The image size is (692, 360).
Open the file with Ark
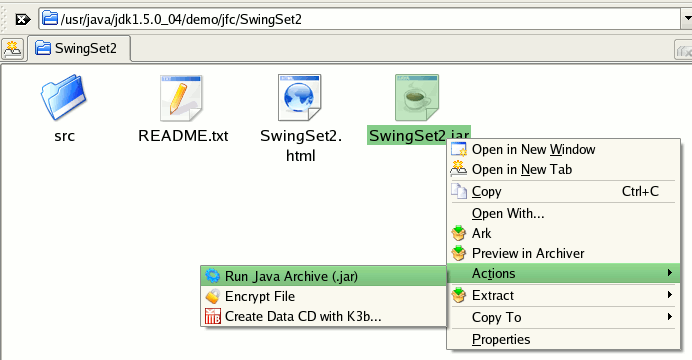(564, 233)
